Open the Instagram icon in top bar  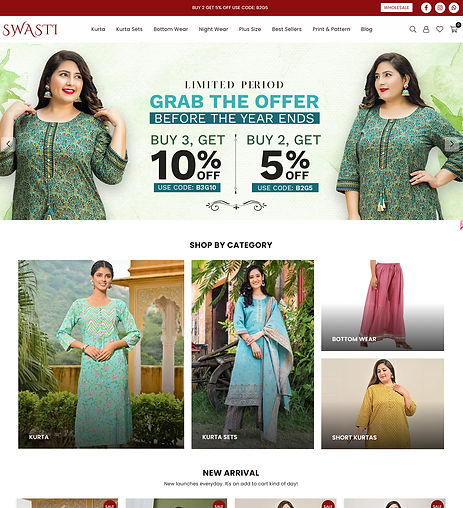(x=440, y=8)
